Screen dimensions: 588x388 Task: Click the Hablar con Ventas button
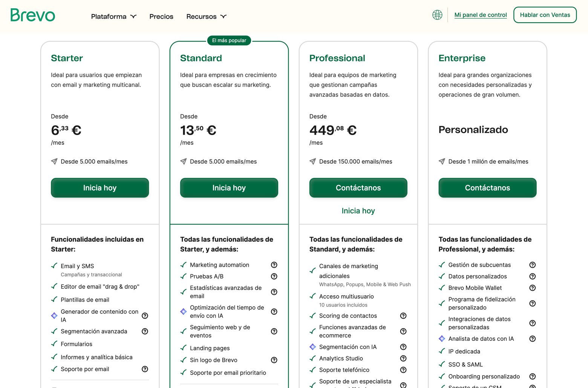point(545,15)
